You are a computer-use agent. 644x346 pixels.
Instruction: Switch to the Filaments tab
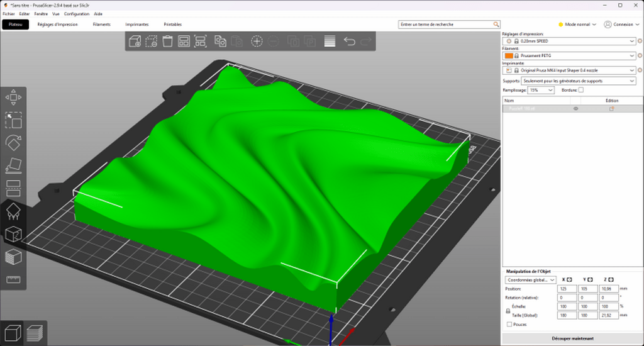click(101, 25)
